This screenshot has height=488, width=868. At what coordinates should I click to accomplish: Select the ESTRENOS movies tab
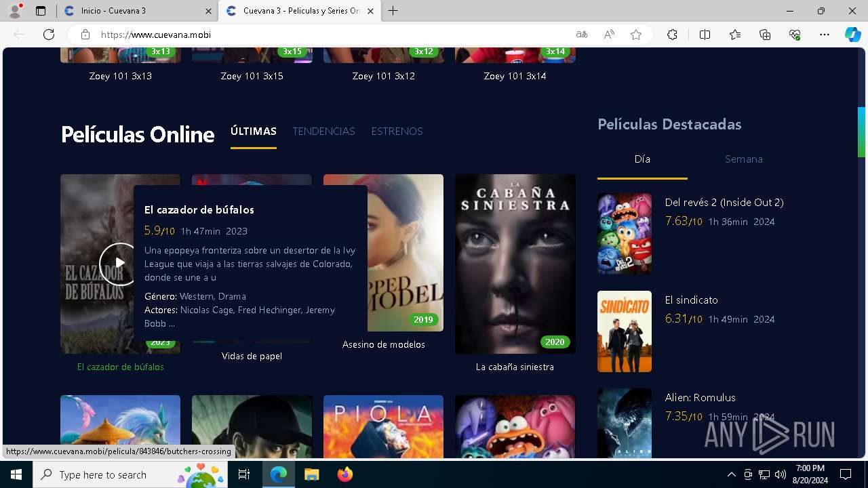397,131
